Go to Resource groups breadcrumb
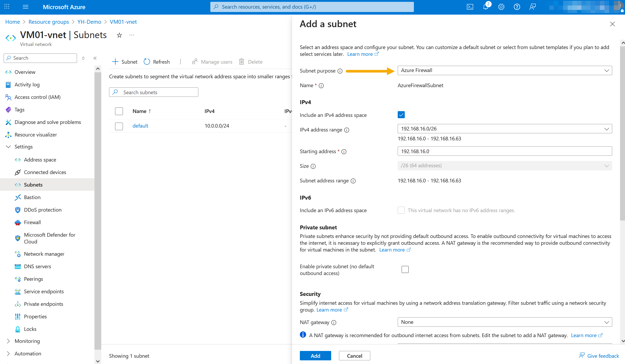The image size is (625, 364). pyautogui.click(x=49, y=22)
